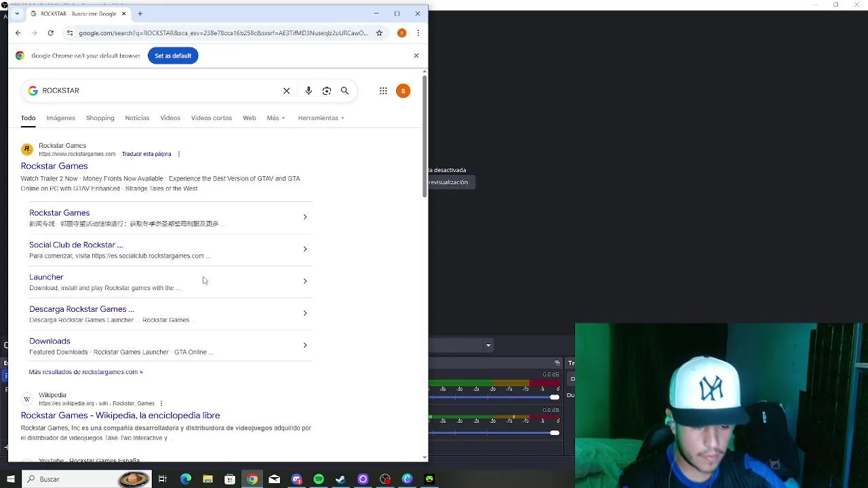The width and height of the screenshot is (868, 488).
Task: Switch to OBS Studio via taskbar icon
Action: point(385,479)
